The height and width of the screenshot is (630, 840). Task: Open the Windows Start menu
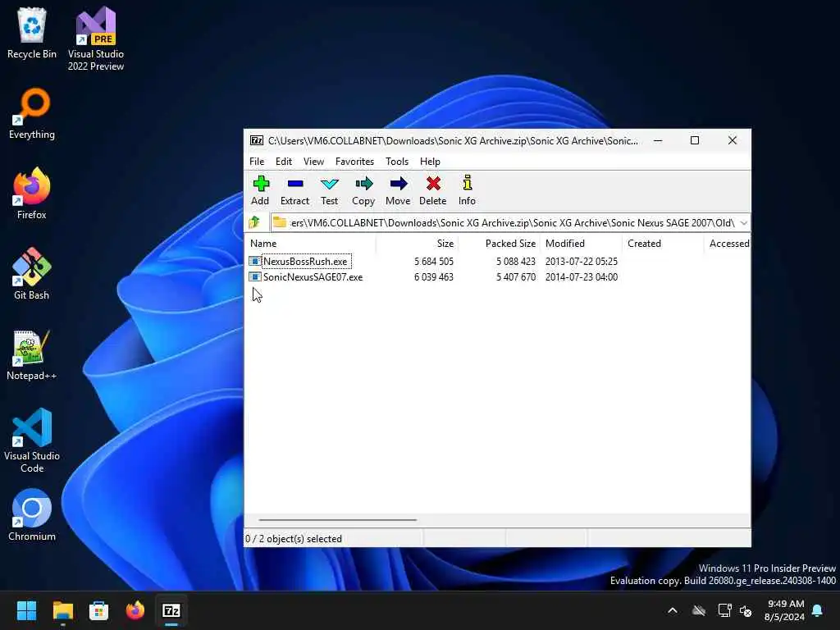click(26, 610)
